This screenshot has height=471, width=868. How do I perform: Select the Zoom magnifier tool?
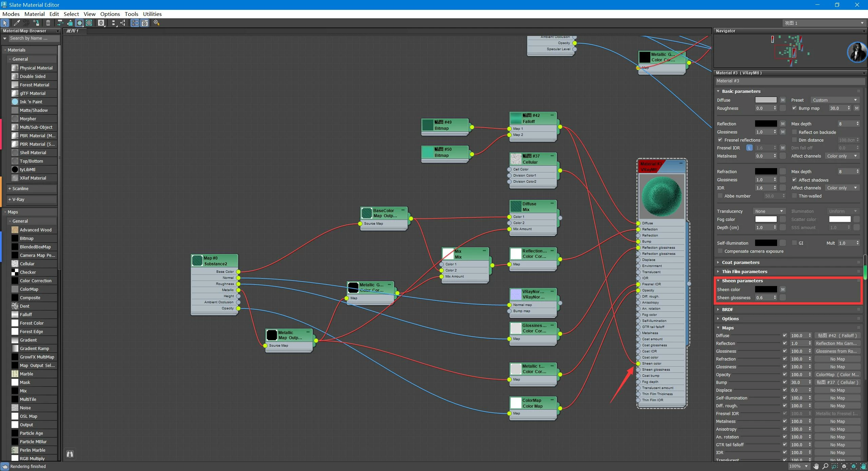click(825, 466)
